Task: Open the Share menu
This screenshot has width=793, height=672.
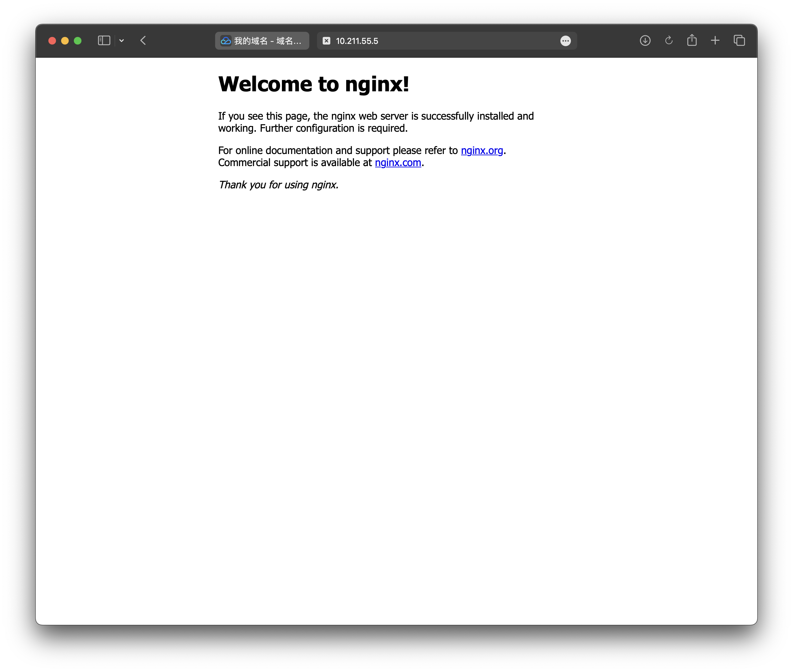Action: coord(692,40)
